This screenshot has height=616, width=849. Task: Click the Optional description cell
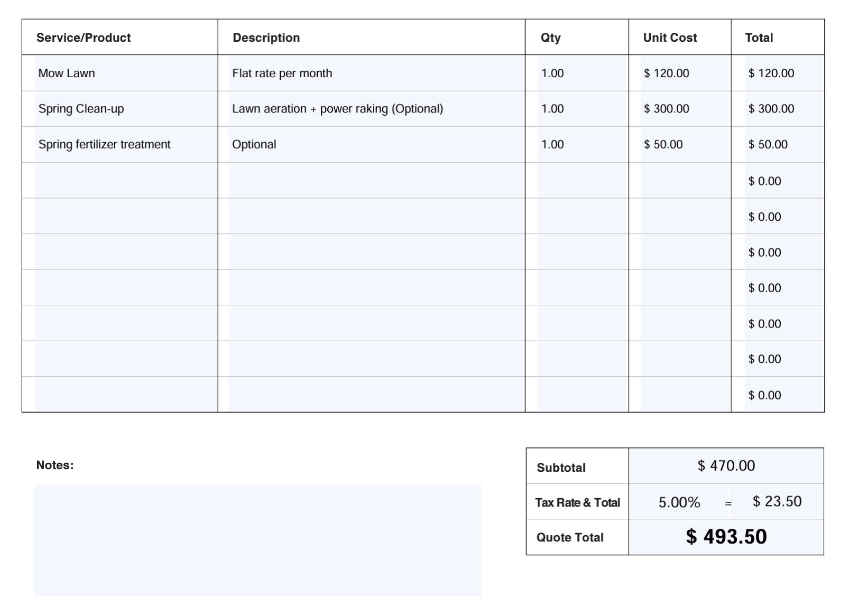(x=254, y=144)
